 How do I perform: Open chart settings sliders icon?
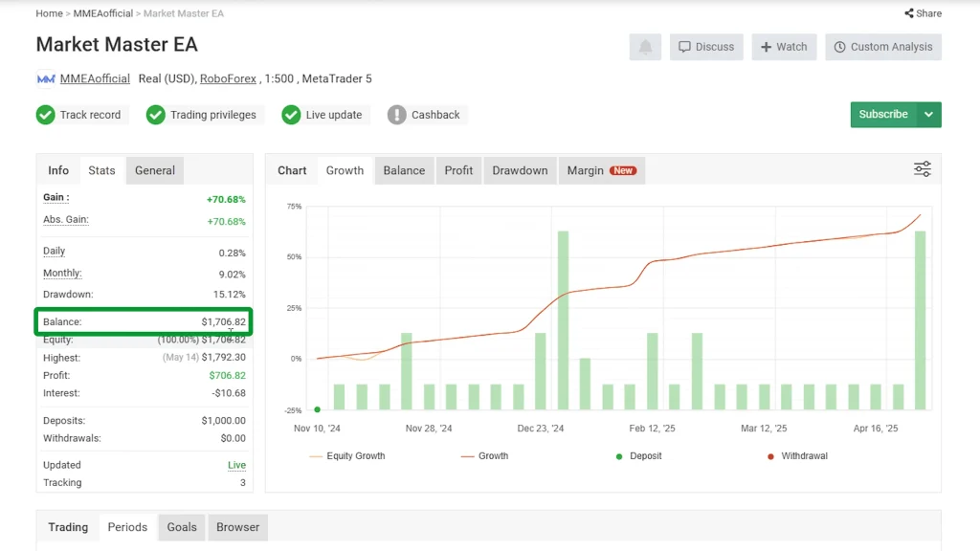point(922,169)
